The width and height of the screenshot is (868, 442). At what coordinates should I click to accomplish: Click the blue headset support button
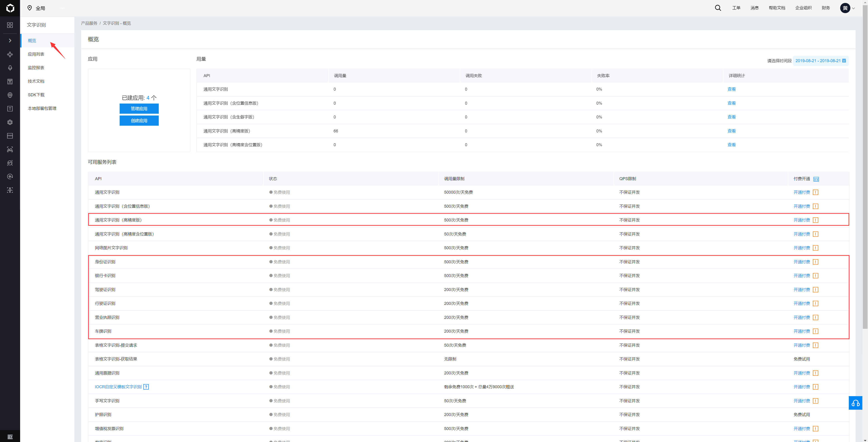click(x=855, y=403)
